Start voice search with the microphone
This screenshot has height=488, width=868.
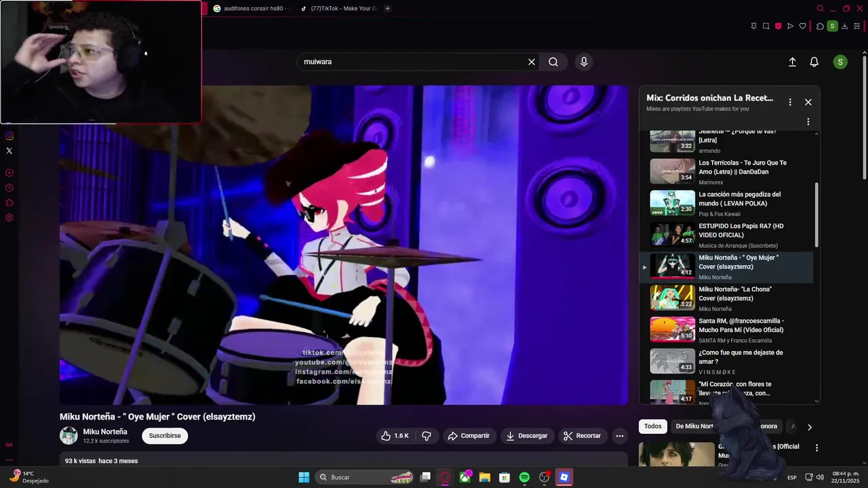tap(584, 62)
